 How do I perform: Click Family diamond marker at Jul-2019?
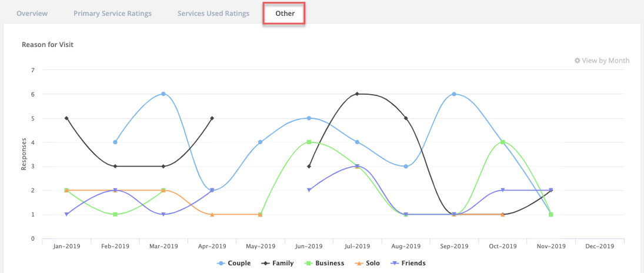[x=357, y=94]
